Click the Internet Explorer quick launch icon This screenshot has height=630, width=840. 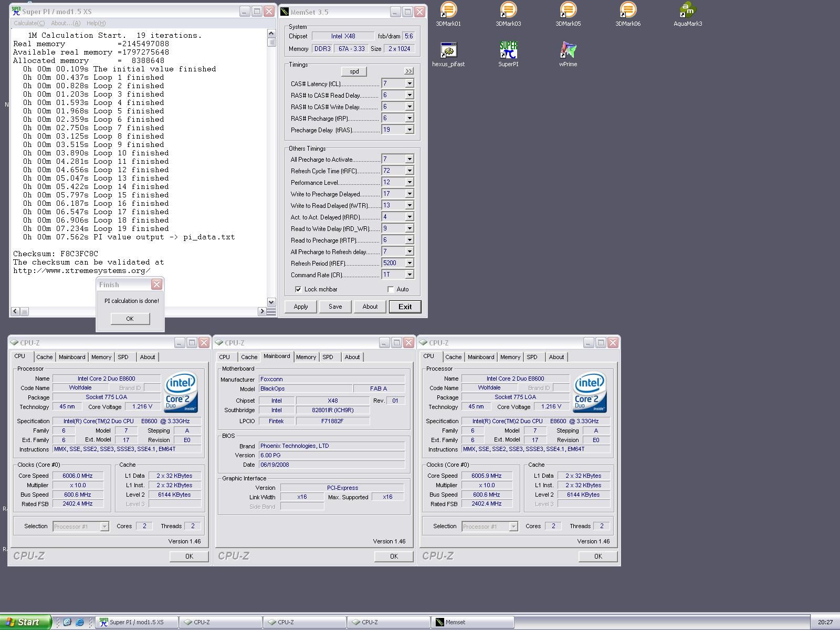pos(80,622)
